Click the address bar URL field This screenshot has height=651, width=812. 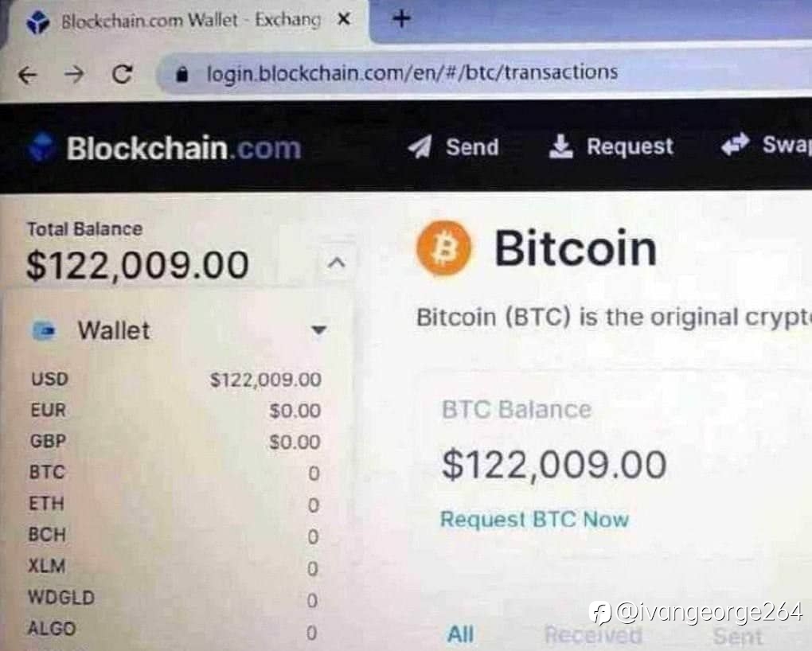pyautogui.click(x=412, y=73)
